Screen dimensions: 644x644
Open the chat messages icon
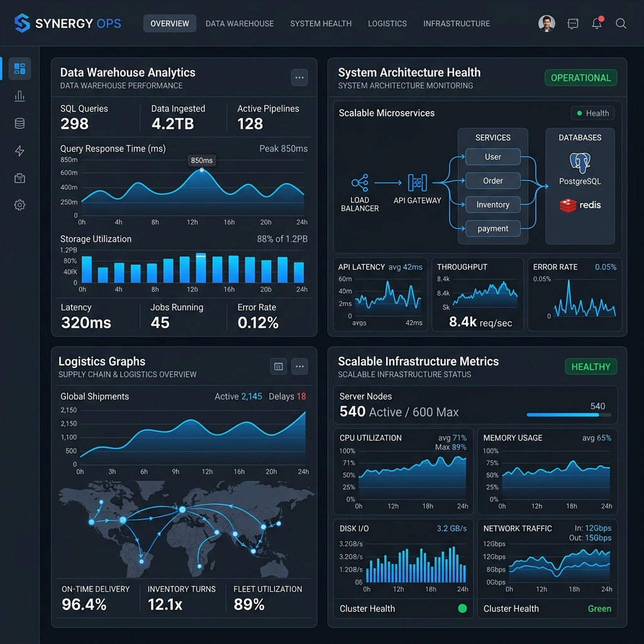[572, 24]
